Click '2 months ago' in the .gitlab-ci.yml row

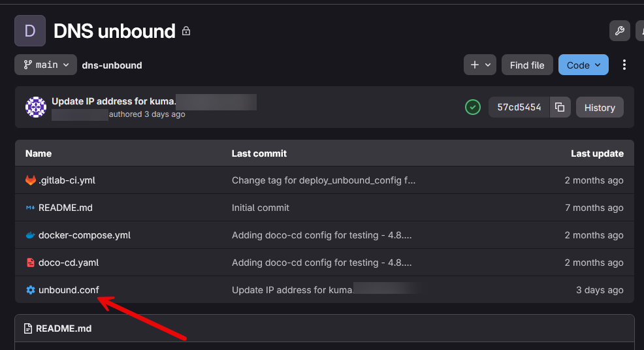click(x=594, y=180)
